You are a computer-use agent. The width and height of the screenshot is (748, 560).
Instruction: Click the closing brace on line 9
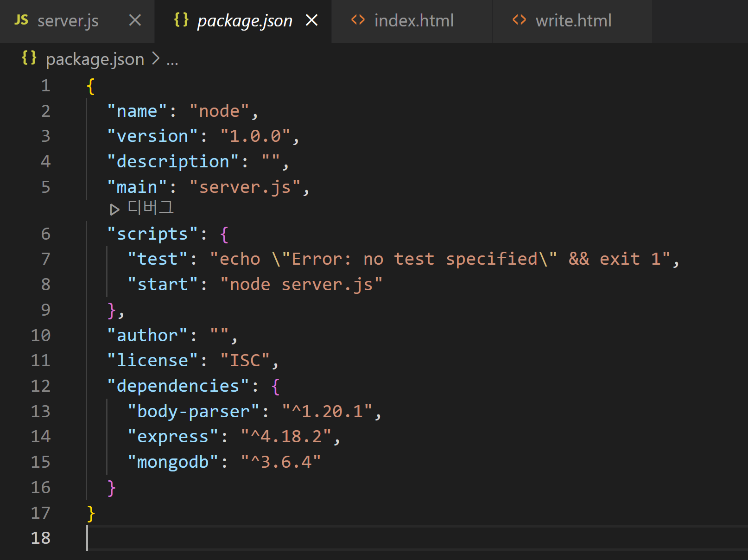(111, 310)
